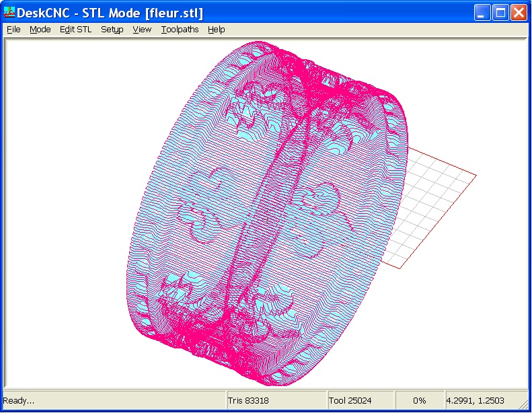Click the DeskCNC application icon in title bar
The height and width of the screenshot is (413, 532).
click(9, 13)
